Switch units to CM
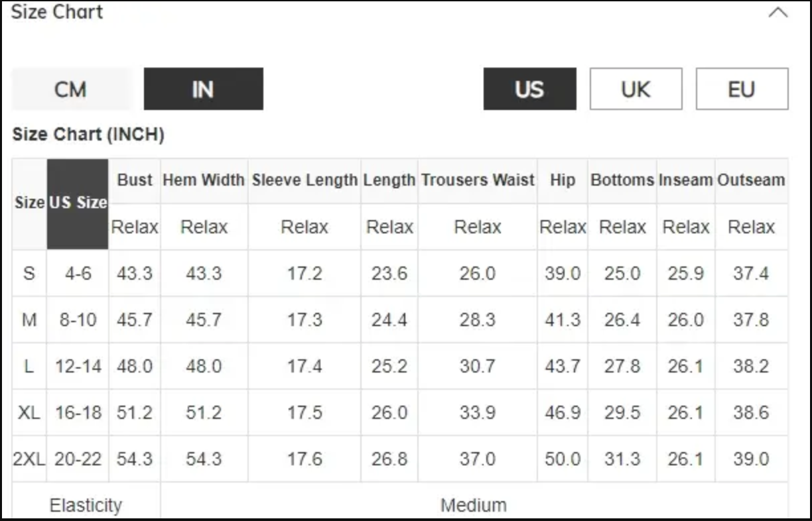This screenshot has width=812, height=521. (71, 89)
